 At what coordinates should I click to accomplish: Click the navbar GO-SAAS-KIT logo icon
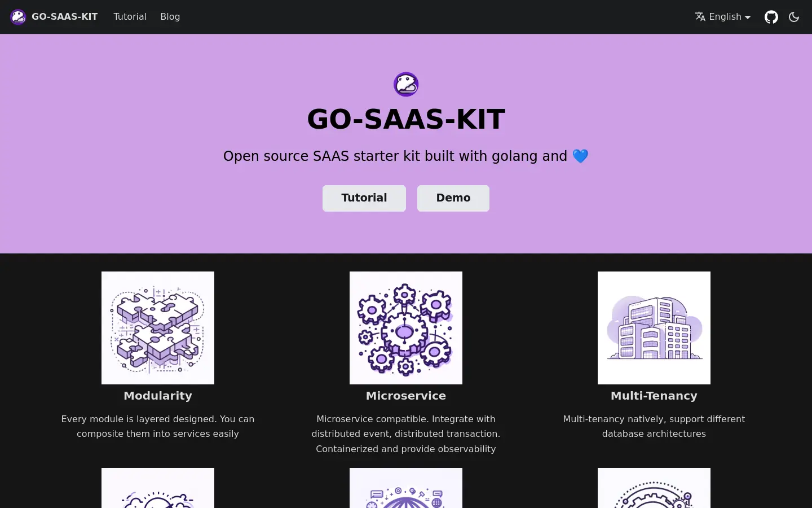point(18,17)
